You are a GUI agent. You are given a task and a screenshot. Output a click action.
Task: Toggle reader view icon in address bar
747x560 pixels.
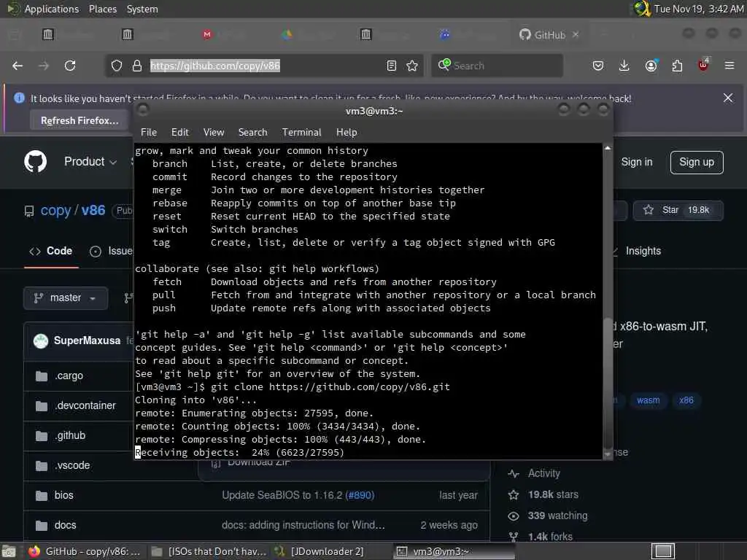pyautogui.click(x=392, y=66)
